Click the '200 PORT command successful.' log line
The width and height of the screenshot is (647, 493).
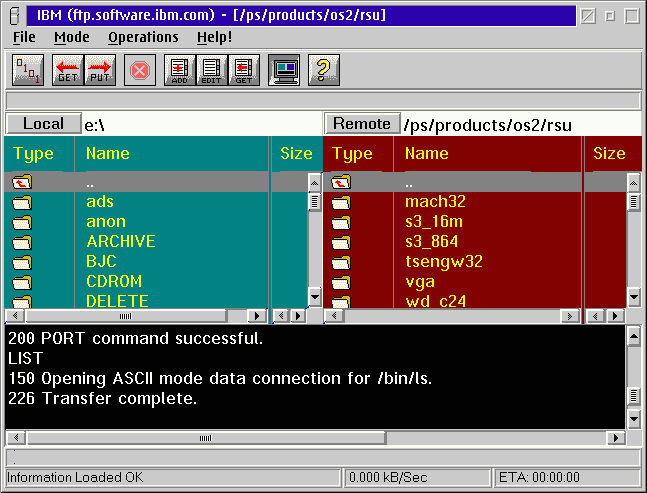[135, 338]
